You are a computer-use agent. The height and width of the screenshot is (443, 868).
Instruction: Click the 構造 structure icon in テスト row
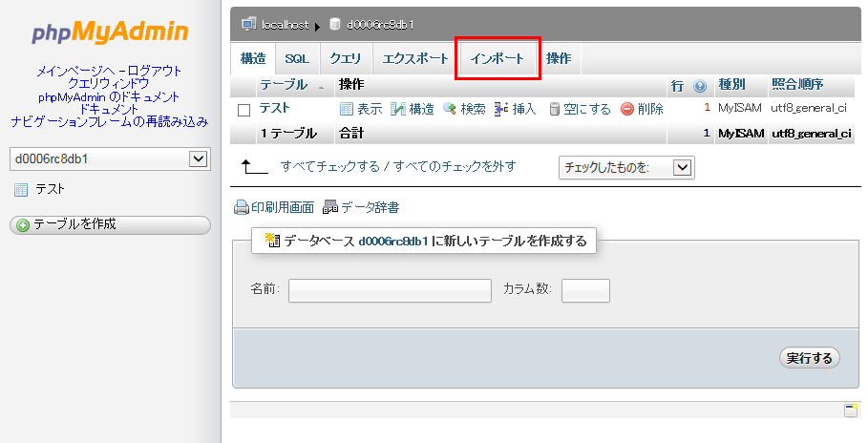point(398,109)
